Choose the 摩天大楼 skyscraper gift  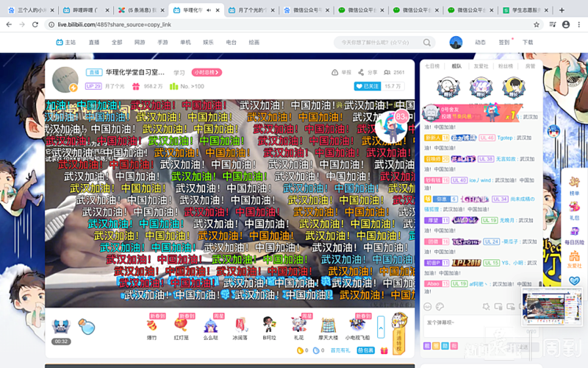coord(326,325)
